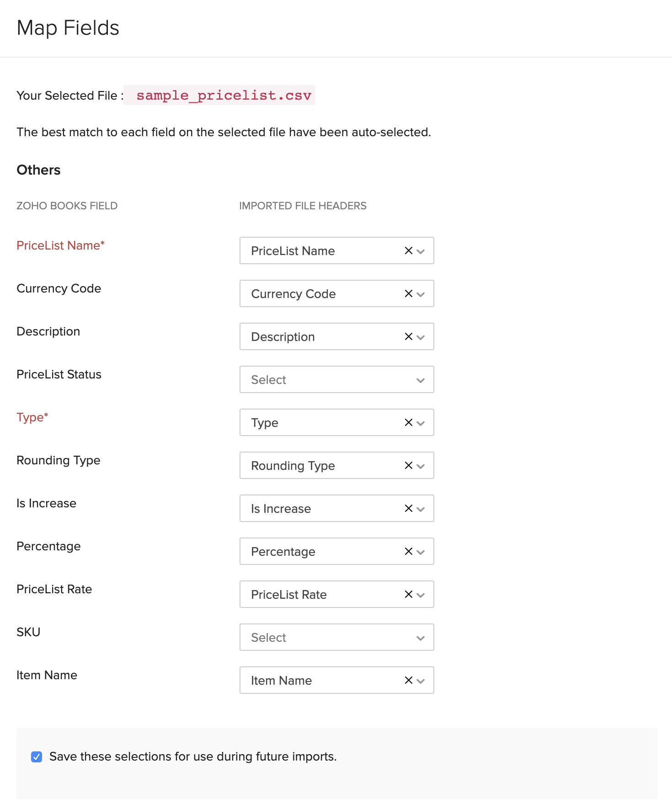Clear the PriceList Rate mapping X
This screenshot has width=672, height=809.
coord(409,594)
